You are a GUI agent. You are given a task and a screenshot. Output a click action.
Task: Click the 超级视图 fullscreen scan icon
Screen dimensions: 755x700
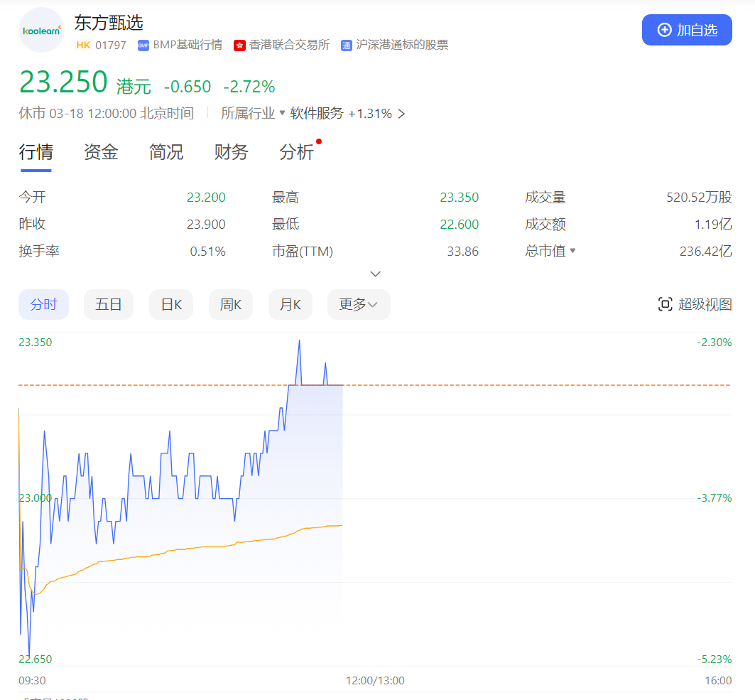tap(665, 304)
